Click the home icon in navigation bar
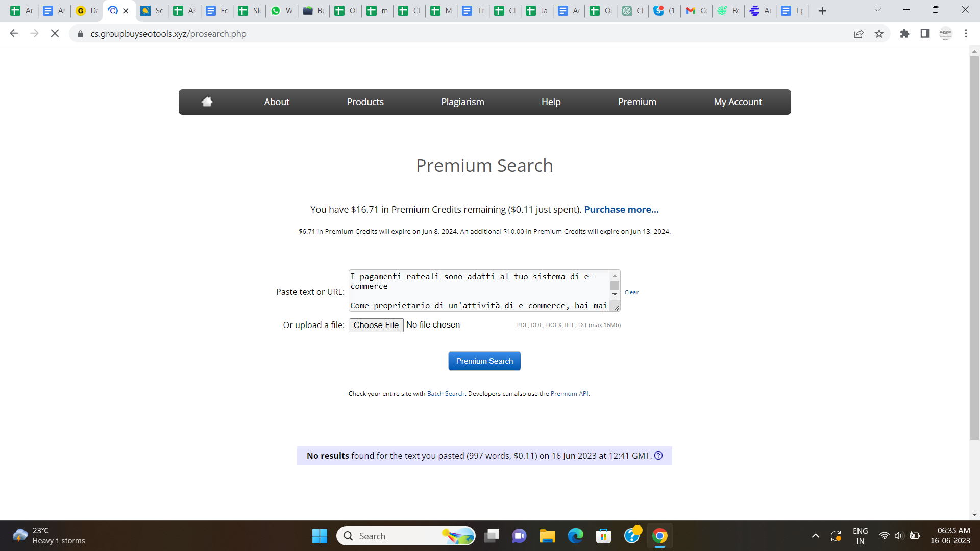Image resolution: width=980 pixels, height=551 pixels. pos(207,102)
